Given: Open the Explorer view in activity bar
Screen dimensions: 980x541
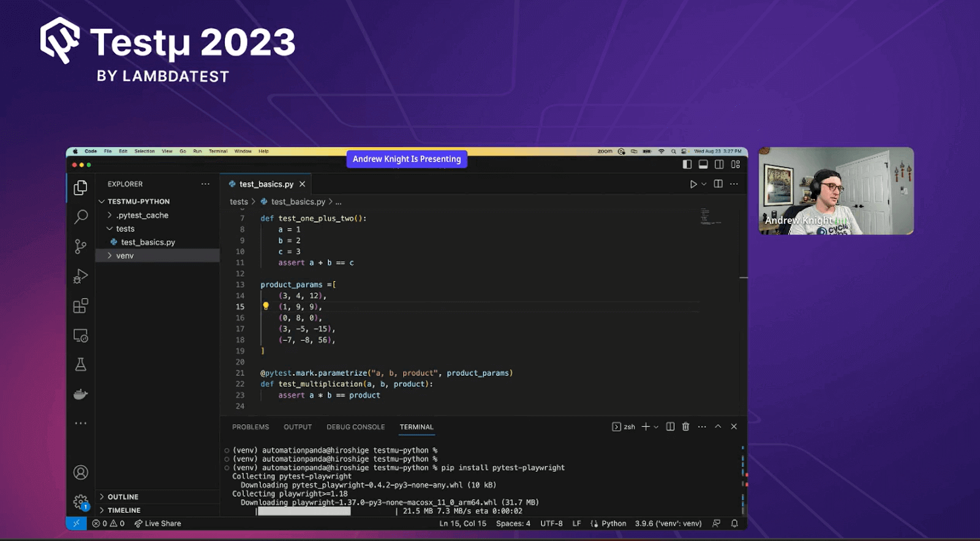Looking at the screenshot, I should [80, 187].
